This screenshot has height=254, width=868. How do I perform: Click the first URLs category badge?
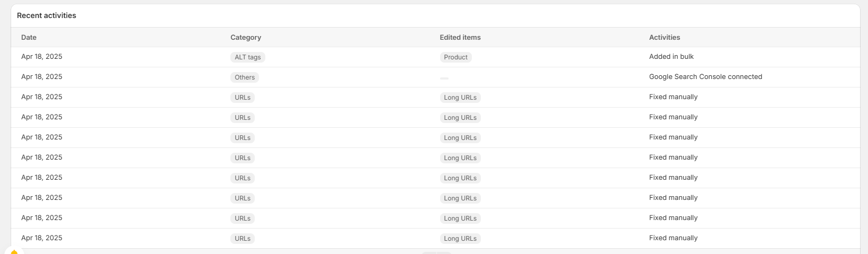click(x=243, y=98)
